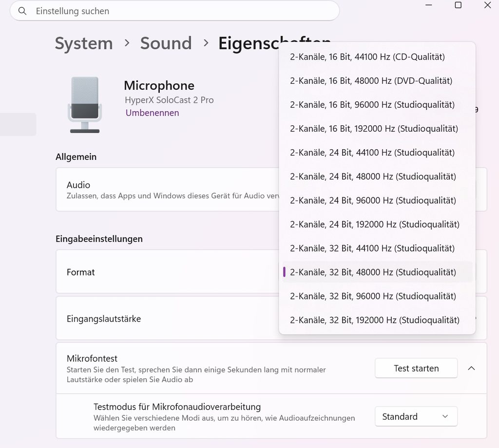Go back to System breadcrumb
Viewport: 499px width, 448px height.
pyautogui.click(x=84, y=43)
